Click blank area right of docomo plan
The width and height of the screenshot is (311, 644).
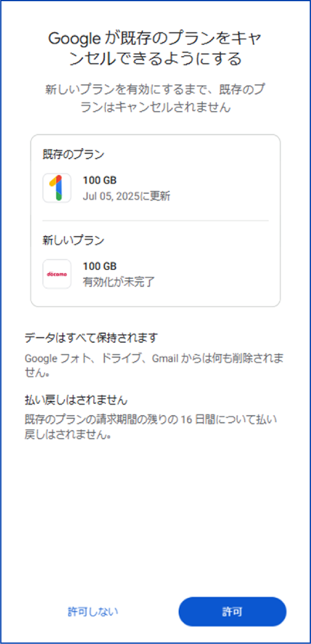[x=217, y=274]
